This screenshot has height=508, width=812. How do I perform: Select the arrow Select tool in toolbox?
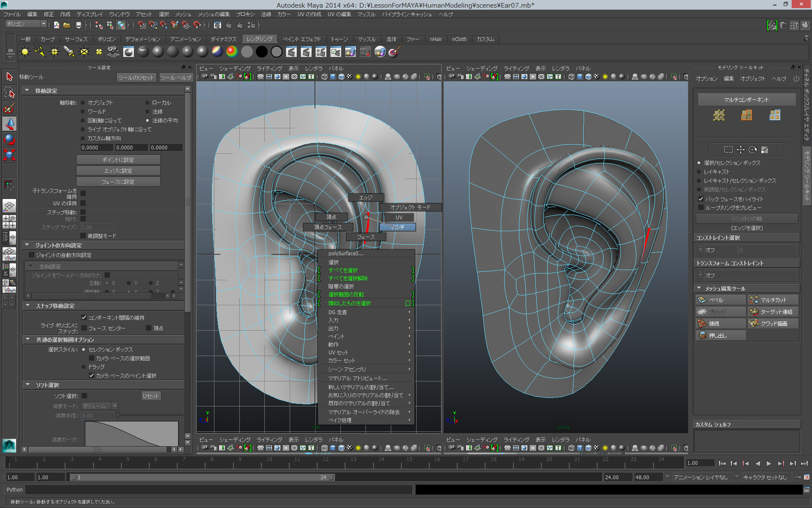9,77
